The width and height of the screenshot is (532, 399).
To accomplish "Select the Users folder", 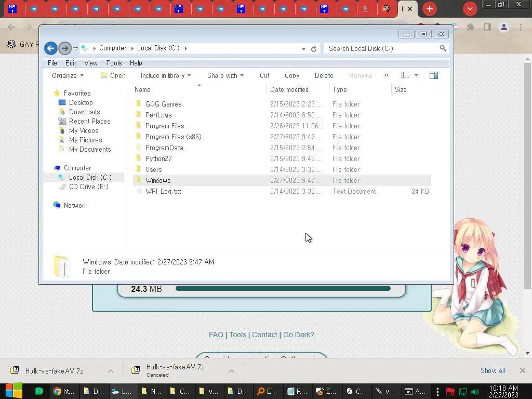I will 282,169.
